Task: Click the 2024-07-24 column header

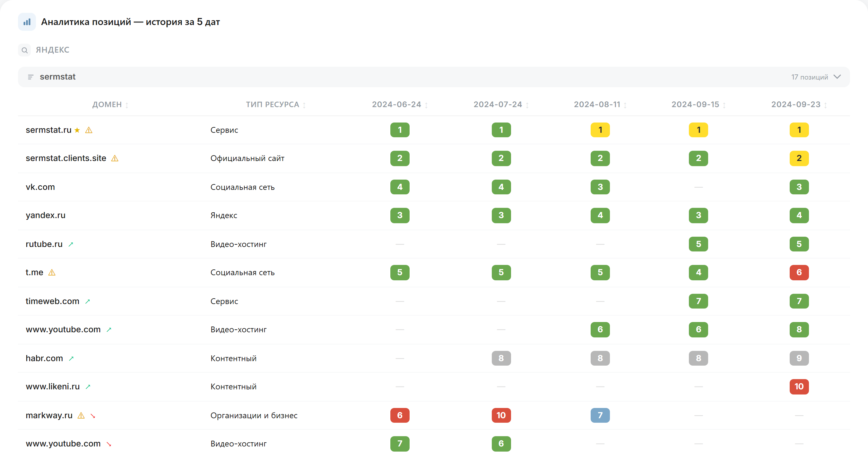Action: (498, 105)
